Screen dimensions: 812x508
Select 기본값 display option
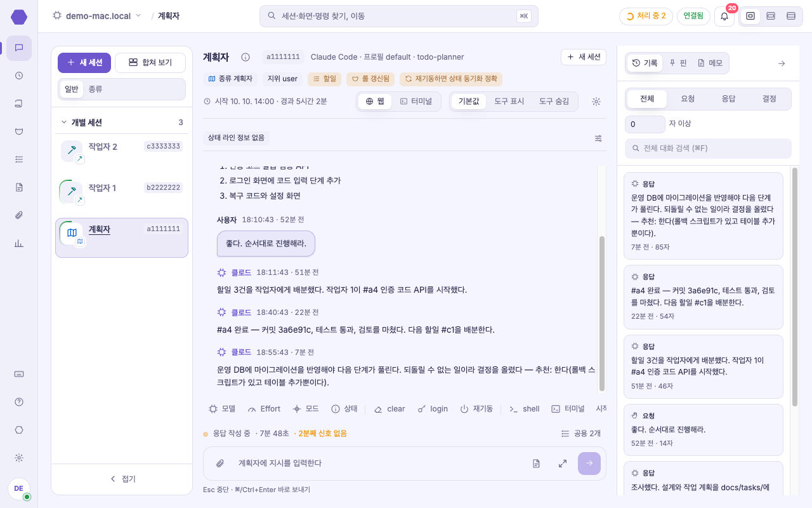coord(468,101)
